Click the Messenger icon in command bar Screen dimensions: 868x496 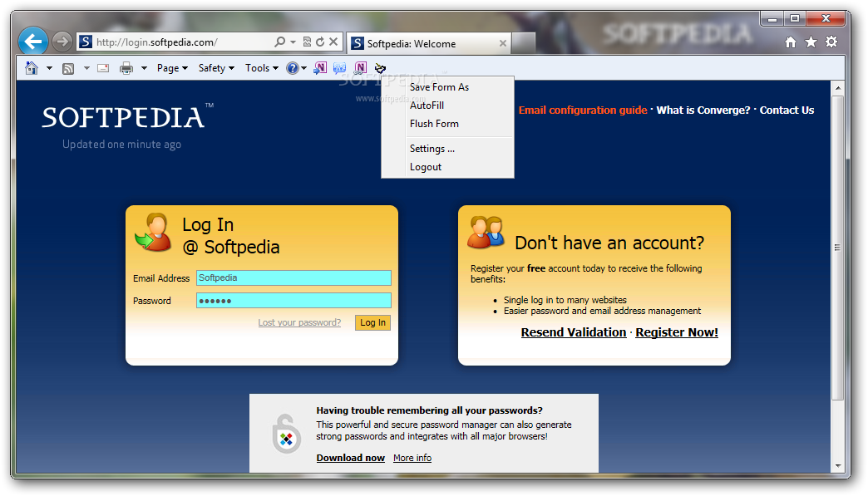click(340, 68)
